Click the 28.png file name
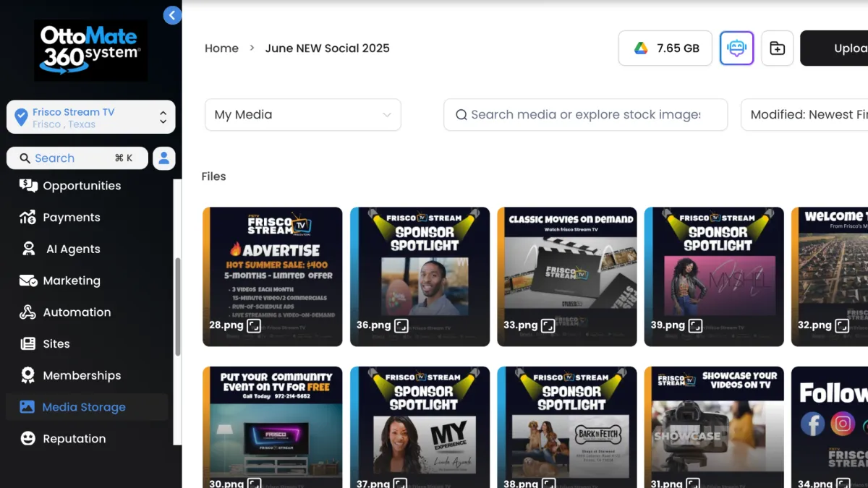This screenshot has height=488, width=868. point(226,325)
